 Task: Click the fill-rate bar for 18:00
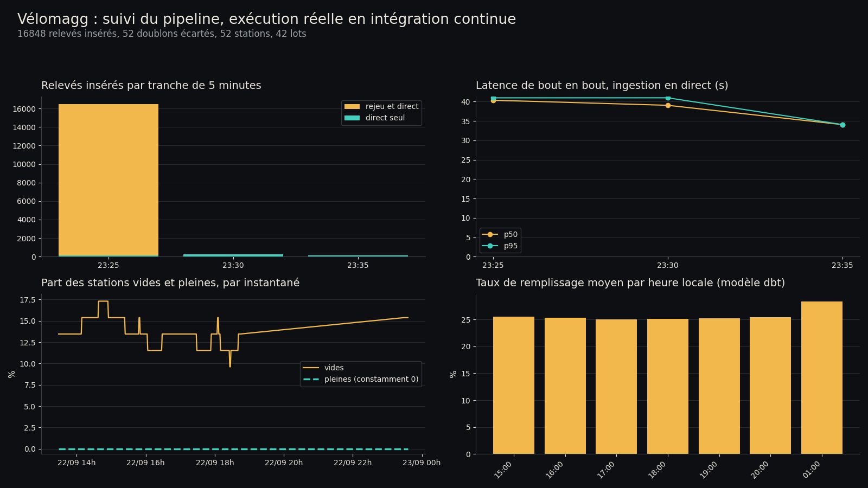pyautogui.click(x=668, y=387)
